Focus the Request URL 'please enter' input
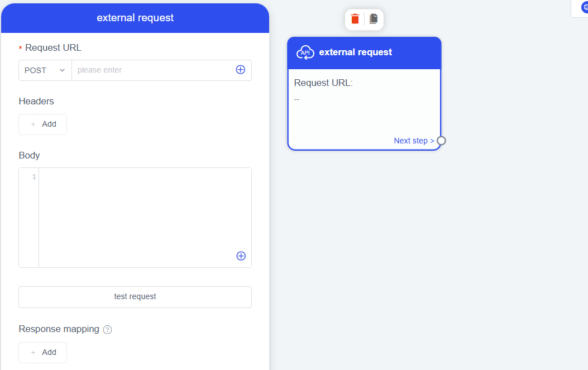Image resolution: width=588 pixels, height=370 pixels. pyautogui.click(x=154, y=70)
